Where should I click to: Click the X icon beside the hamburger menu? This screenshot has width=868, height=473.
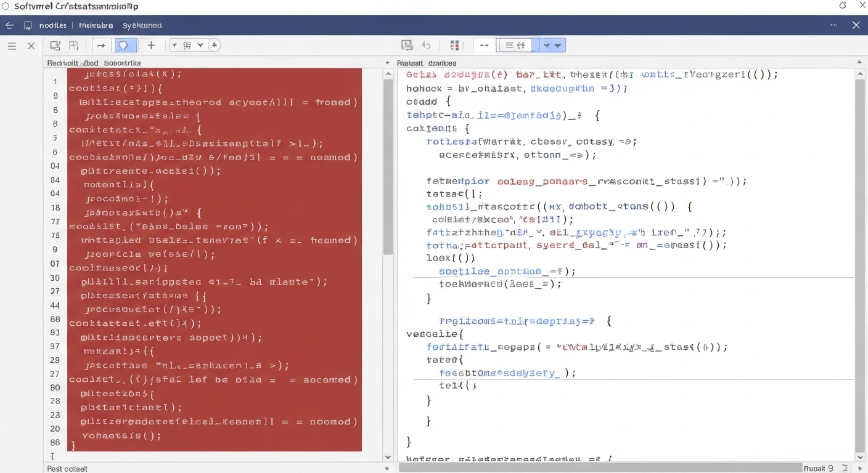[x=31, y=46]
